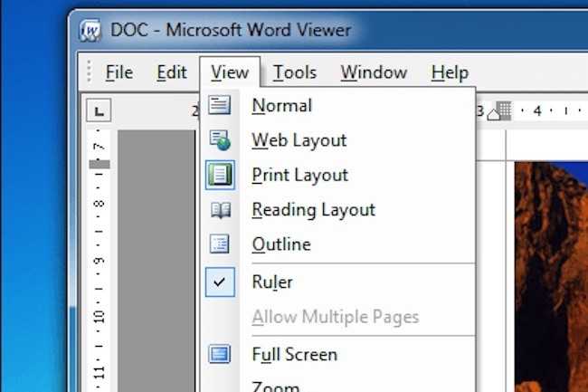Open the Help menu
The width and height of the screenshot is (588, 392).
click(x=450, y=72)
